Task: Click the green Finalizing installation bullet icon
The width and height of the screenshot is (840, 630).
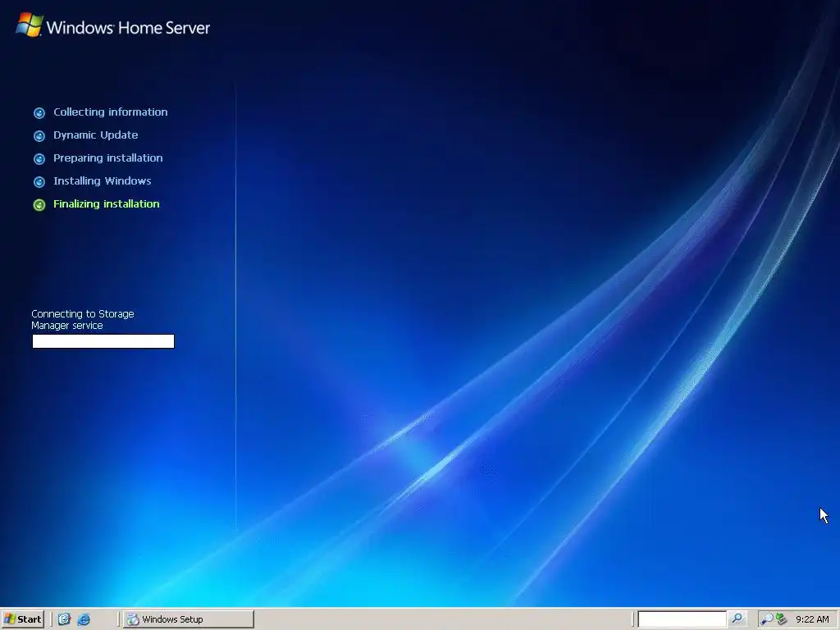Action: click(x=39, y=204)
